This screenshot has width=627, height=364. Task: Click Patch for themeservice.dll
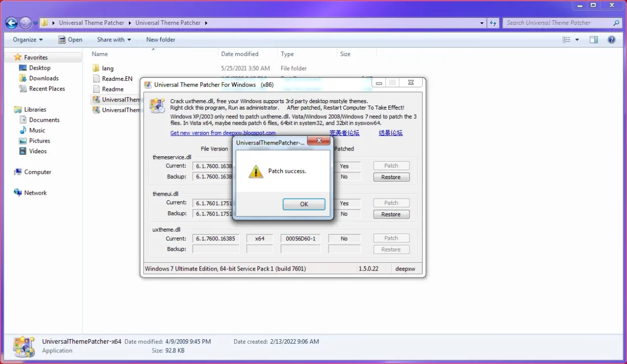coord(391,166)
